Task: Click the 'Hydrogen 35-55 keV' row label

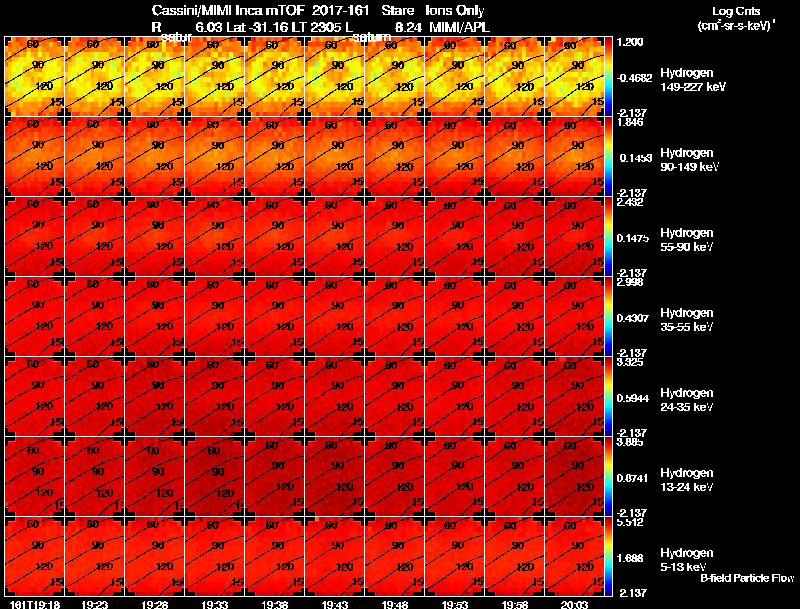Action: point(687,320)
